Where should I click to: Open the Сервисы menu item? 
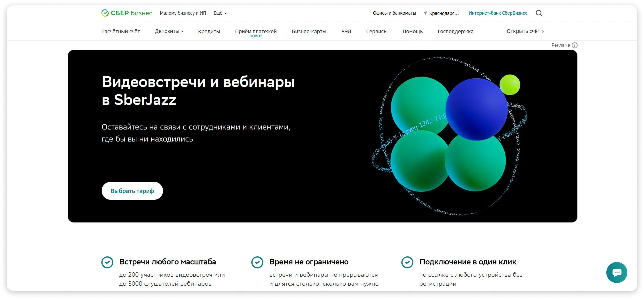(377, 31)
